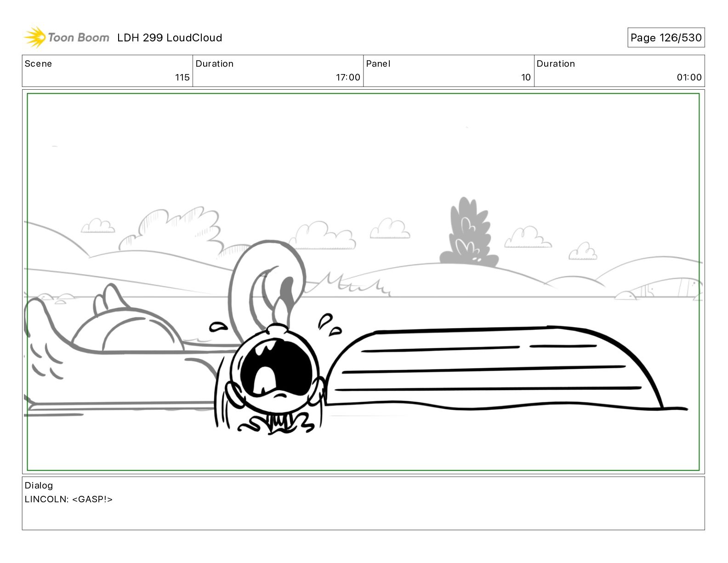Select the dialog line 'LINCOLN: <GASP!>'
728x563 pixels.
(x=68, y=499)
